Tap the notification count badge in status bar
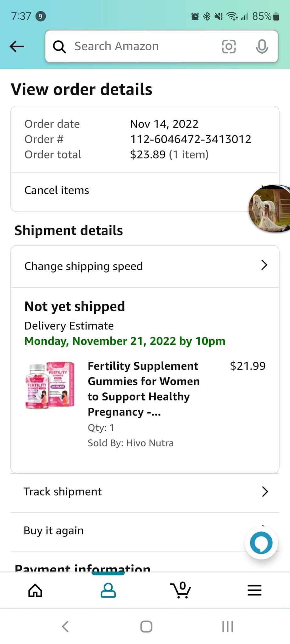This screenshot has width=290, height=644. click(x=41, y=16)
